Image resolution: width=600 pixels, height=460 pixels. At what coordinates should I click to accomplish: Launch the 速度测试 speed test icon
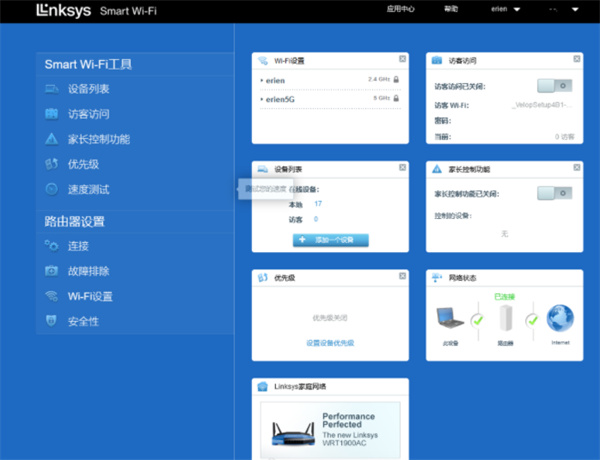coord(52,189)
